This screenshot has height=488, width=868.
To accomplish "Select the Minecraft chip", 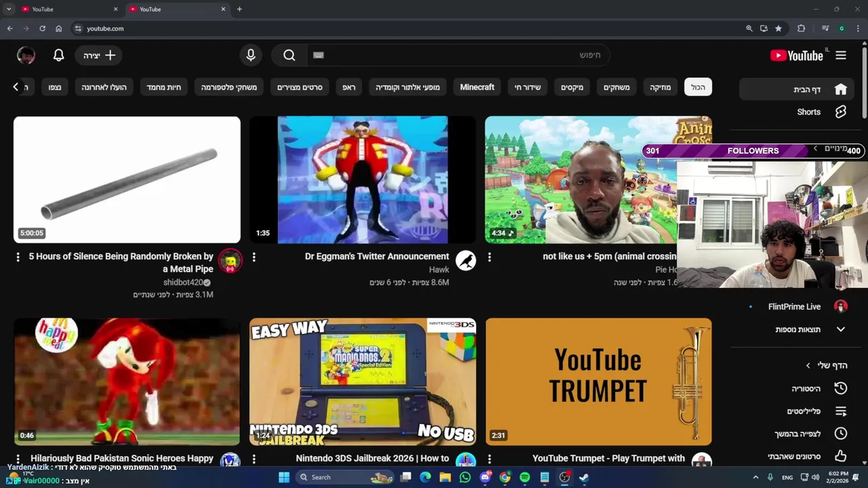I will pos(477,87).
